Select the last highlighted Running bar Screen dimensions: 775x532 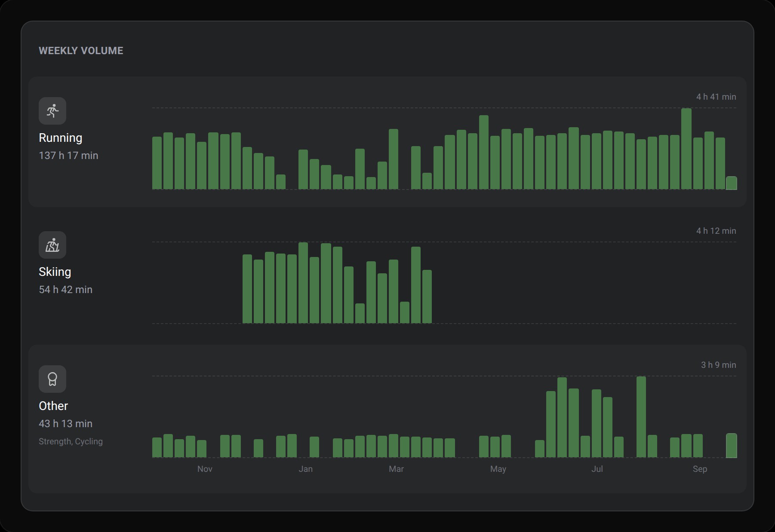coord(731,183)
